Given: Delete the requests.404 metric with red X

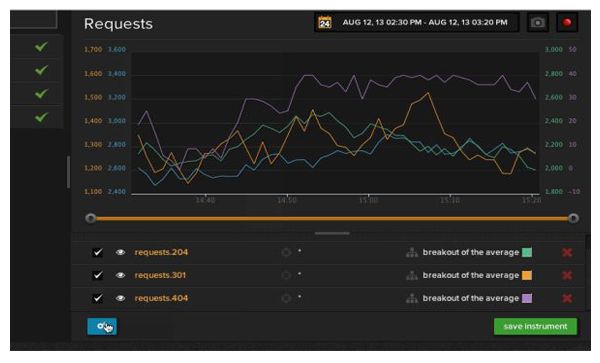Looking at the screenshot, I should [567, 298].
